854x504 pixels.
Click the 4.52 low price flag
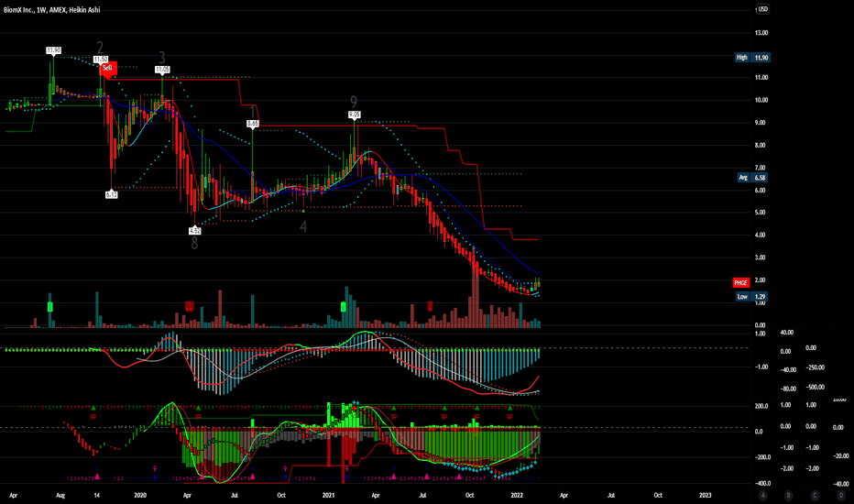coord(195,231)
